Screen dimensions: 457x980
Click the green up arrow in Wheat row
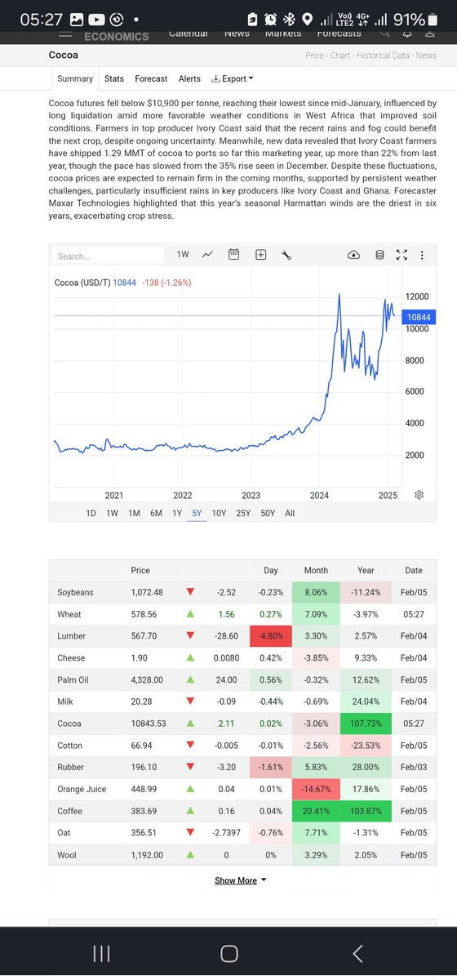coord(190,614)
